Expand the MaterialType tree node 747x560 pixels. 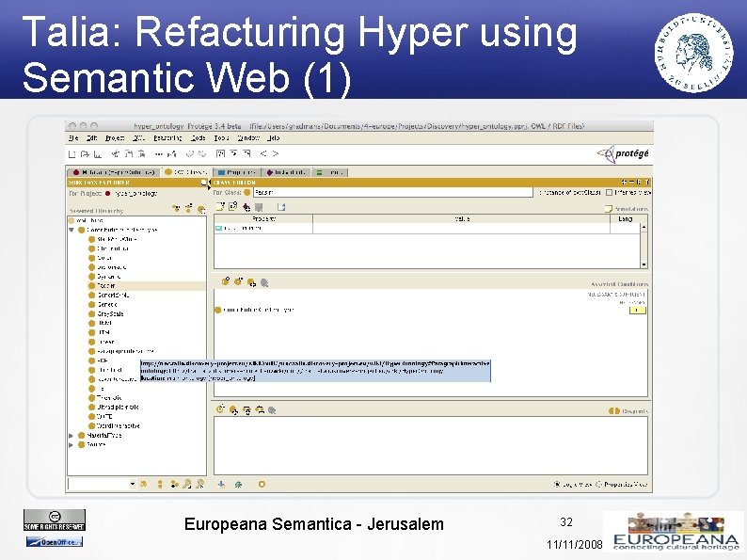[72, 436]
